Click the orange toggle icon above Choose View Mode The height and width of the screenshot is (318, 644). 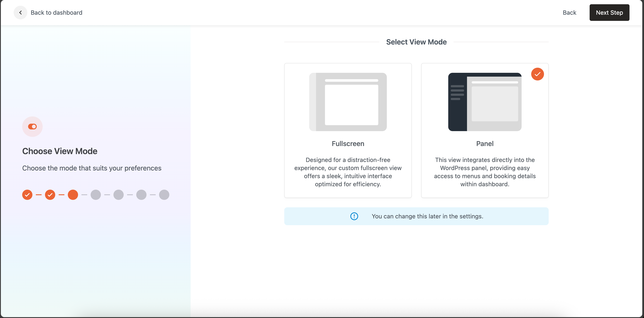coord(32,127)
